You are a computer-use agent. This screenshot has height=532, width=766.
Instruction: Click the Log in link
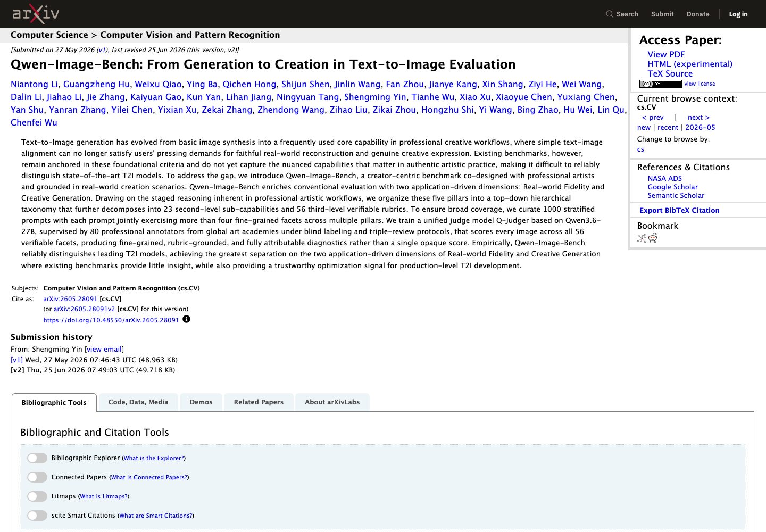coord(738,14)
